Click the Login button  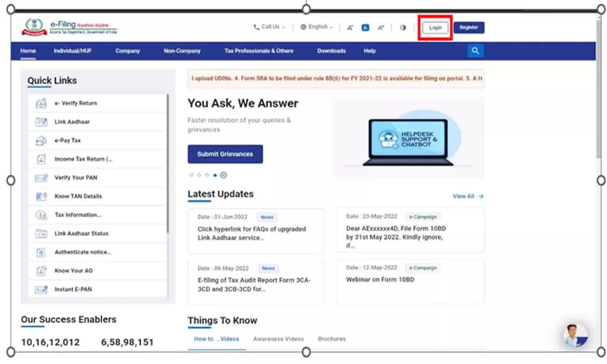click(x=435, y=28)
